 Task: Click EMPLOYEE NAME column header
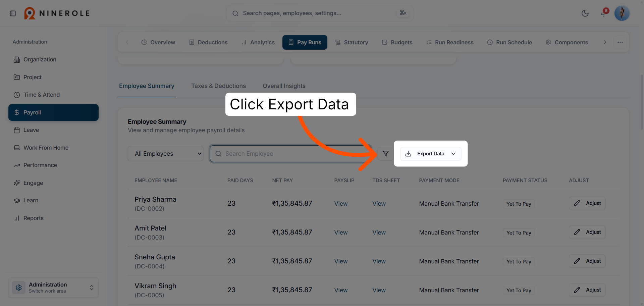(156, 181)
